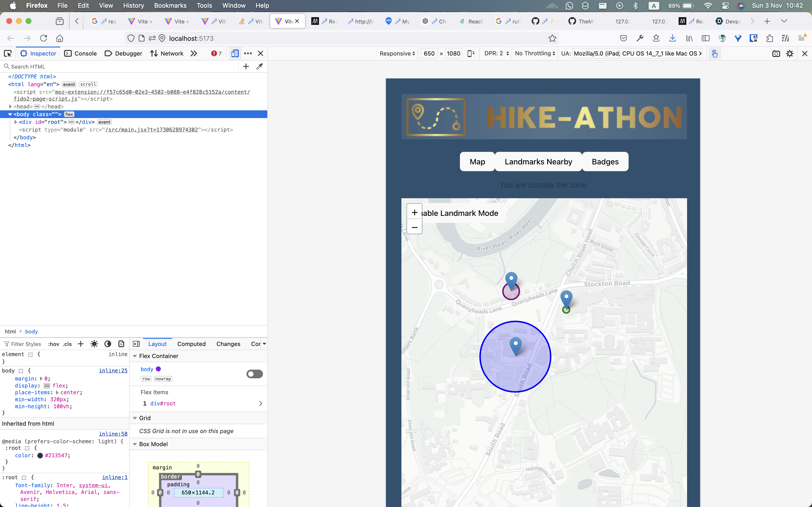This screenshot has height=507, width=812.
Task: Open the No Throttling dropdown
Action: pos(535,54)
